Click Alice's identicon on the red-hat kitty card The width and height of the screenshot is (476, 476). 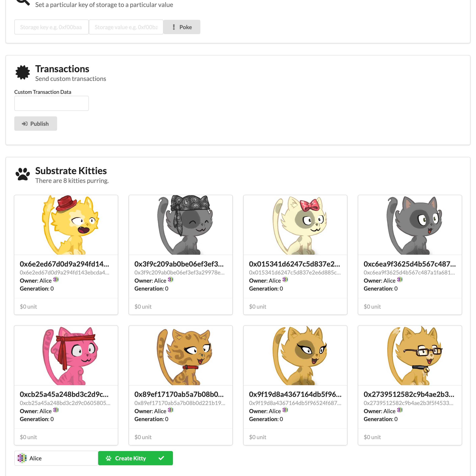tap(56, 280)
